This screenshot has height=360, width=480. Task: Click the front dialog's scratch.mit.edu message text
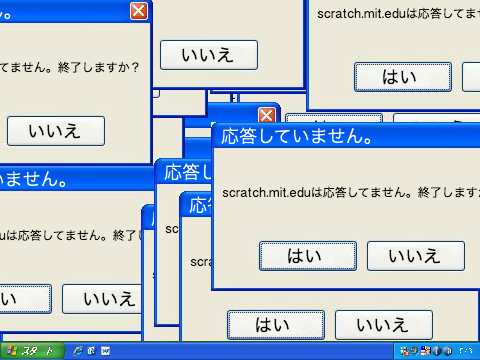pos(351,192)
